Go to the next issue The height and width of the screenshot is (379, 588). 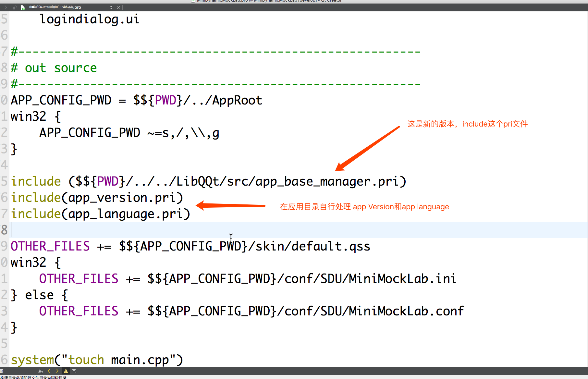pyautogui.click(x=57, y=371)
